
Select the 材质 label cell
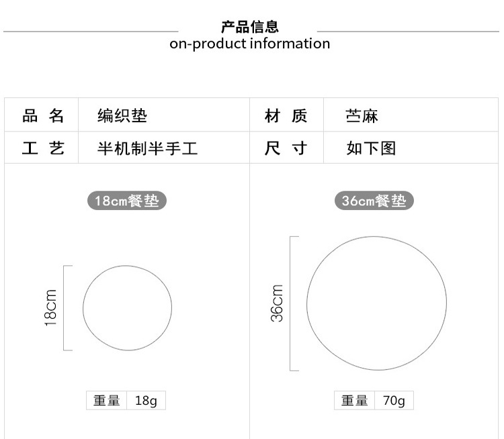pos(286,116)
